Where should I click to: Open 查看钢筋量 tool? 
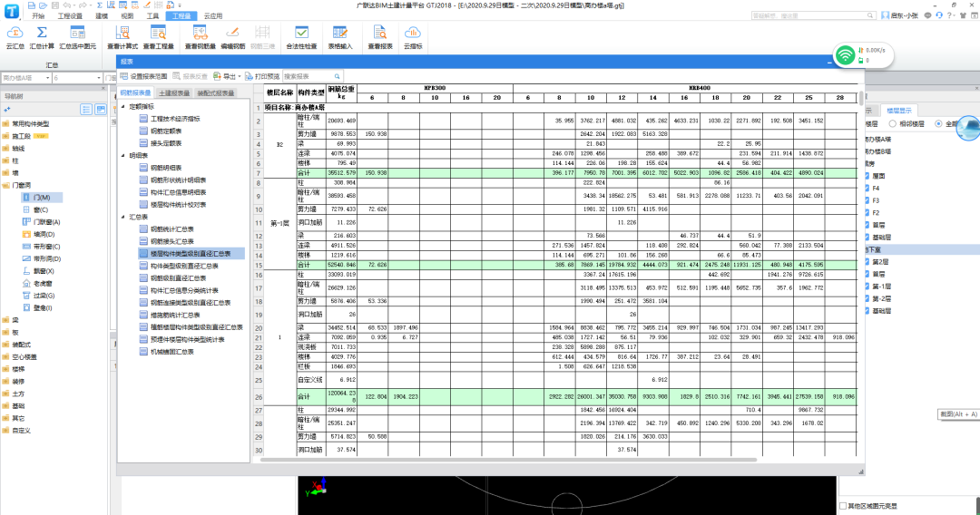coord(200,37)
